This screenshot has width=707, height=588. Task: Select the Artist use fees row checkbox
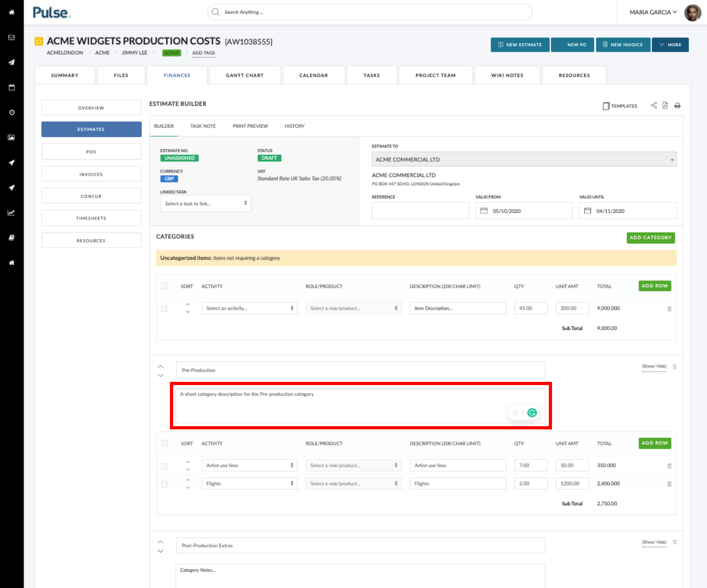tap(164, 466)
